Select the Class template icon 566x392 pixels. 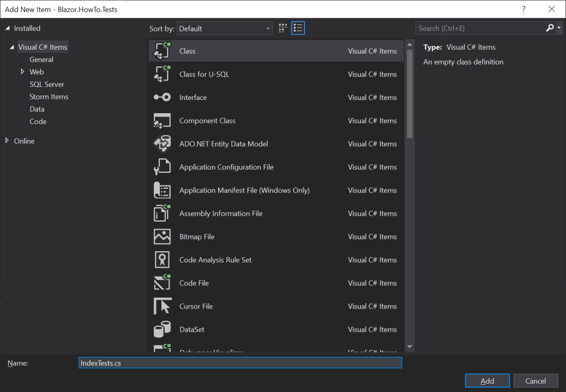tap(162, 51)
